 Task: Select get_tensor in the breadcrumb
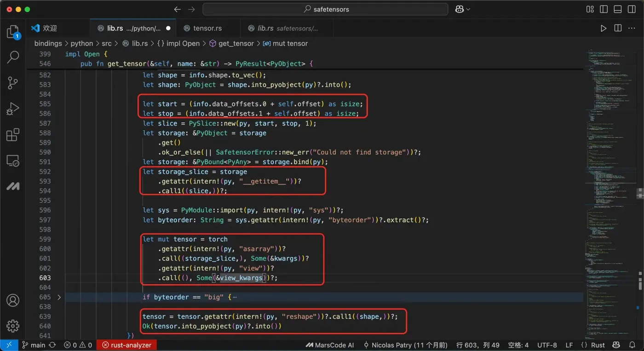231,43
